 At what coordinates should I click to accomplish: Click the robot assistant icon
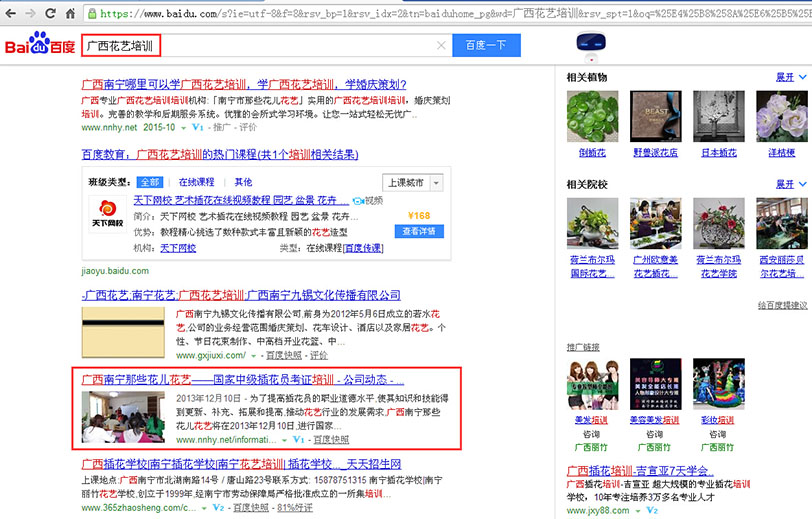point(591,46)
